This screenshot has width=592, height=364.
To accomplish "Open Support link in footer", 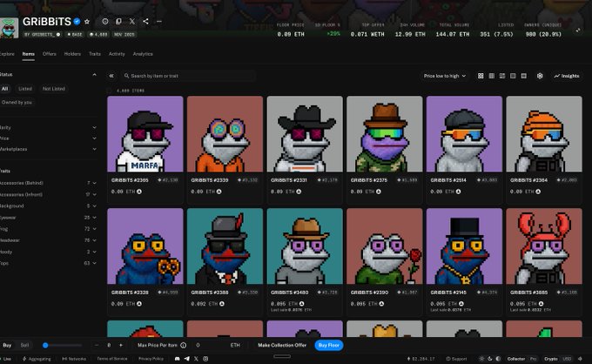I will pyautogui.click(x=456, y=359).
